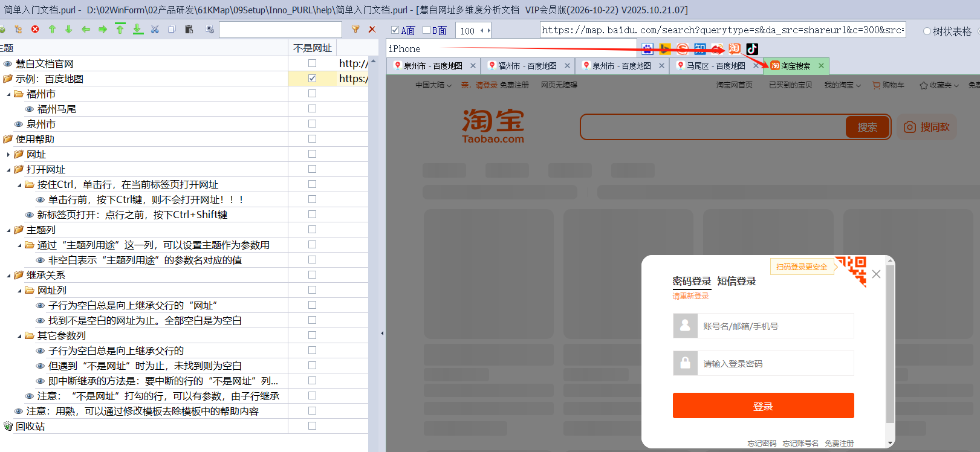Image resolution: width=980 pixels, height=452 pixels.
Task: Click the Taobao search engine icon
Action: click(x=735, y=49)
